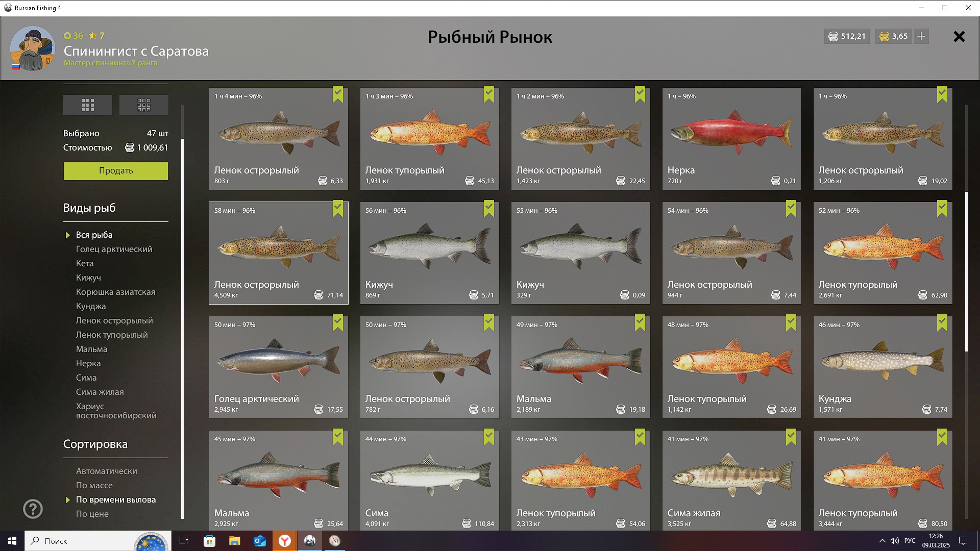Add gold coins with the plus button
The height and width of the screenshot is (551, 980).
[x=921, y=36]
